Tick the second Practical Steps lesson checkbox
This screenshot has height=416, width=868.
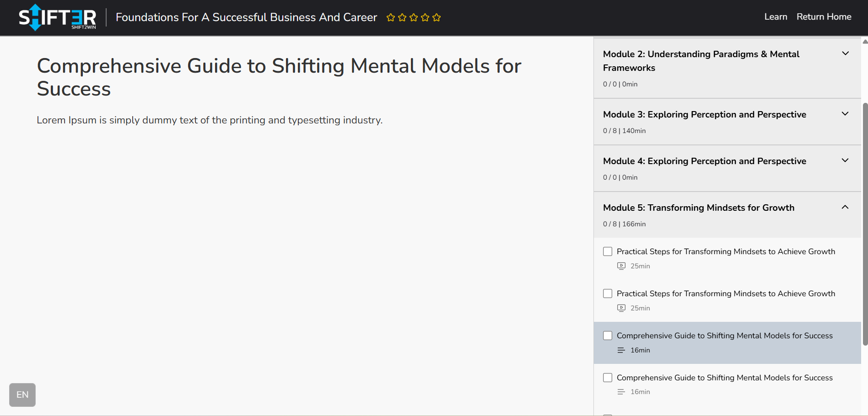[x=608, y=293]
